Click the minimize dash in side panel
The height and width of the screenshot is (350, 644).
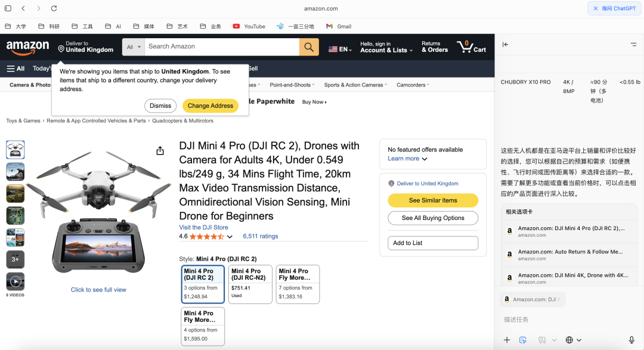(x=633, y=44)
